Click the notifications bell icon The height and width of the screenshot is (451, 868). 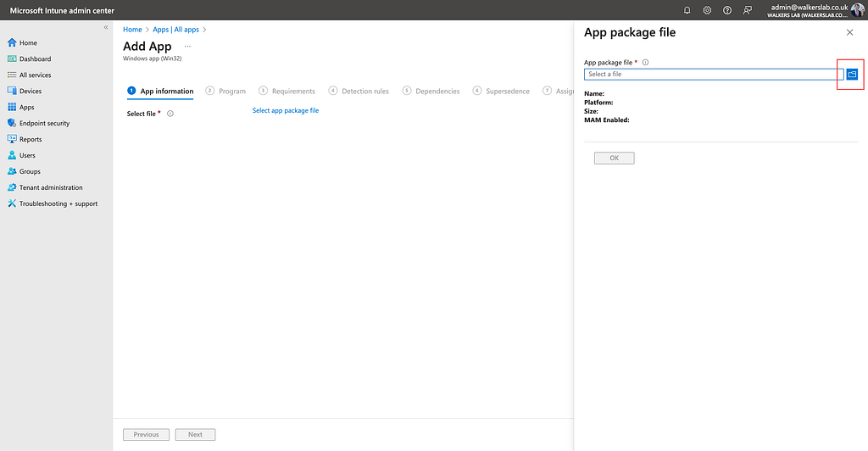click(687, 10)
